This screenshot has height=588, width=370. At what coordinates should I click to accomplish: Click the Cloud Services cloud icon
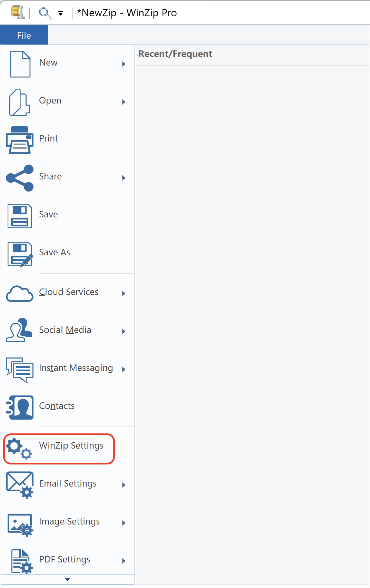pyautogui.click(x=20, y=294)
